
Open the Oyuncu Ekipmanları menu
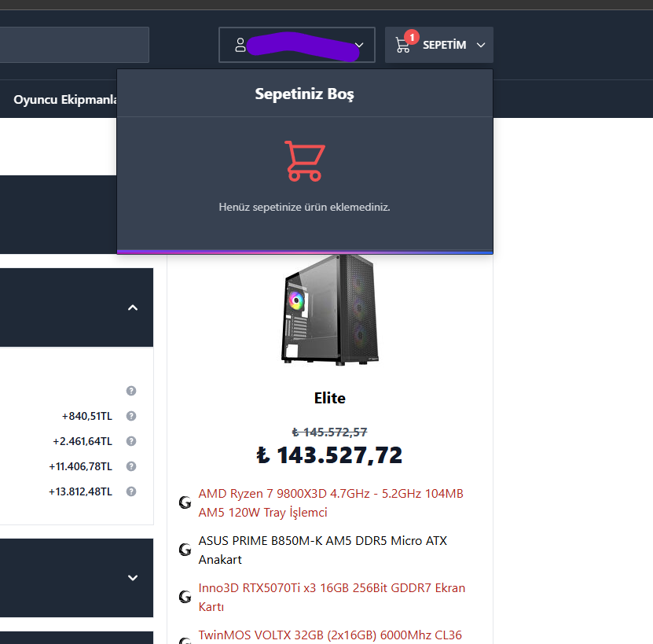click(x=65, y=100)
